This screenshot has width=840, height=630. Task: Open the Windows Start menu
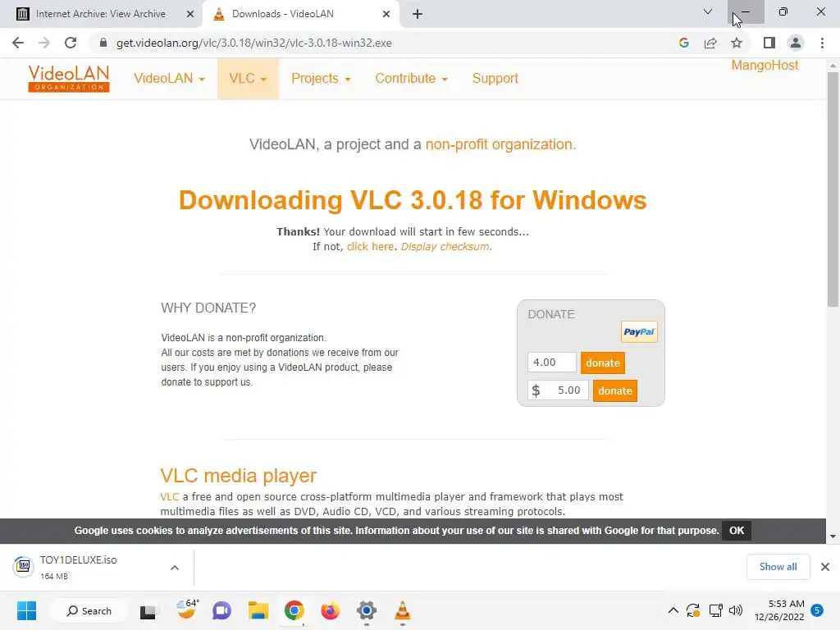click(x=26, y=610)
